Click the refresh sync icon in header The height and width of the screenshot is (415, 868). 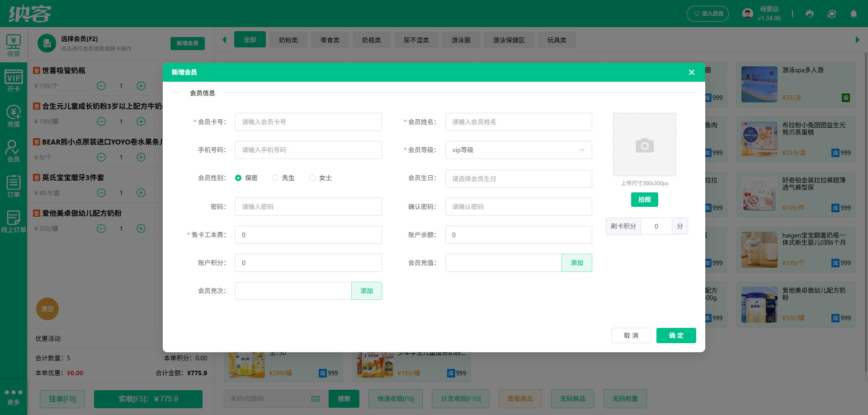tap(832, 14)
